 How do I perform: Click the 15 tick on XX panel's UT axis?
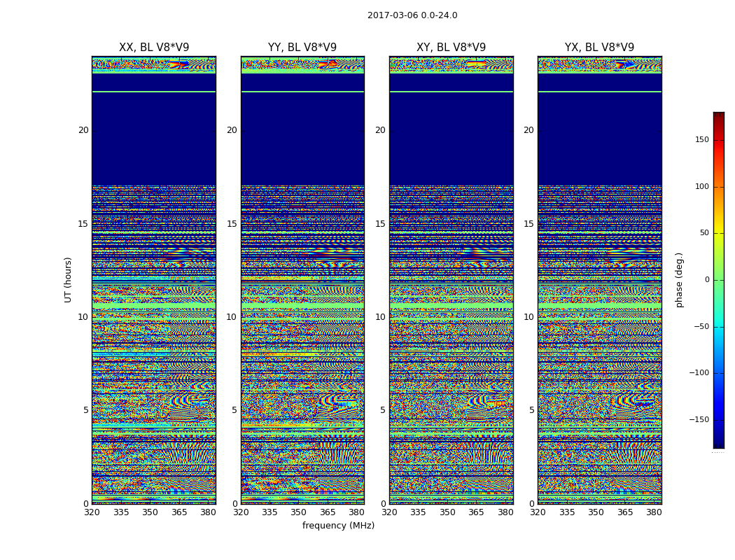83,224
